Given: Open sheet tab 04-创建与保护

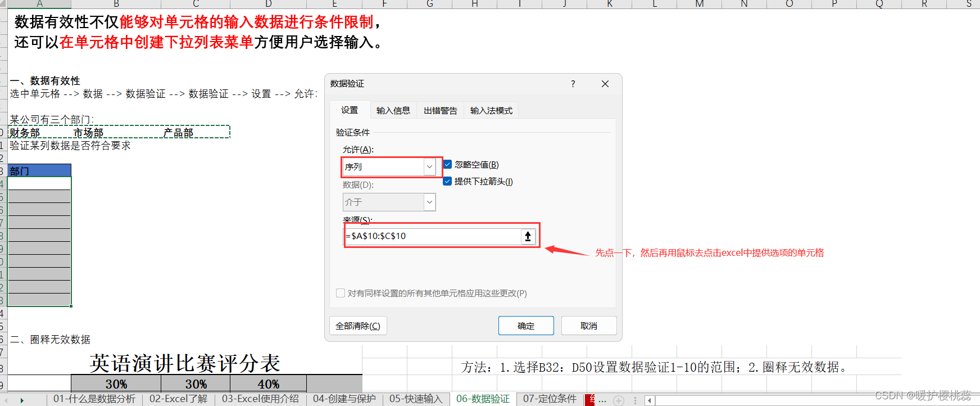Looking at the screenshot, I should click(344, 399).
